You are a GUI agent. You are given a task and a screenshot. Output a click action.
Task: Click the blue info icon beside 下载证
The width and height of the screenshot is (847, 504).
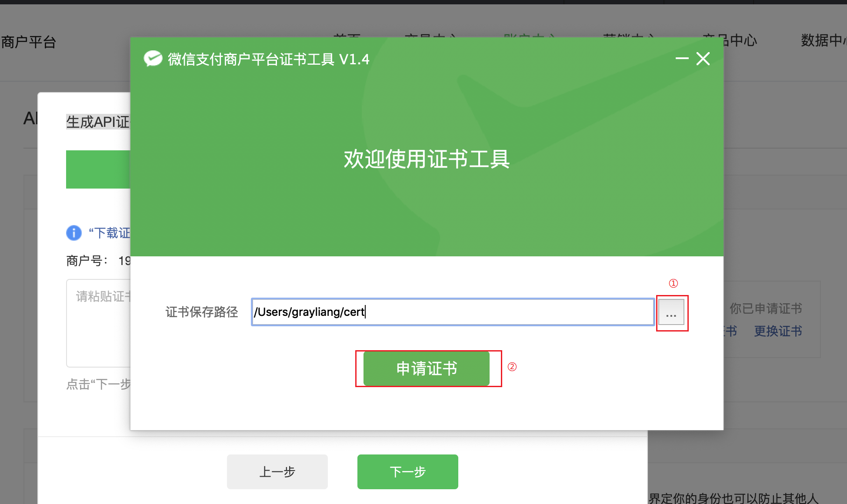click(74, 233)
